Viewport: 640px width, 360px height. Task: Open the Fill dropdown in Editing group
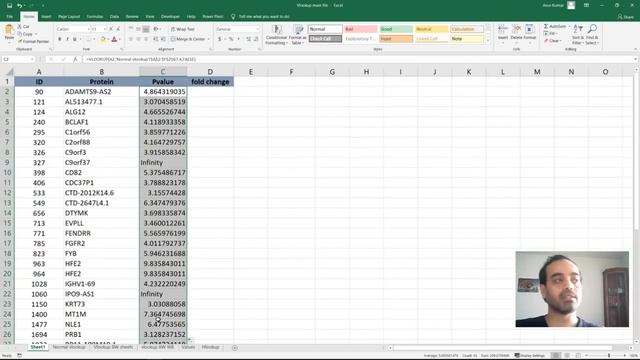(556, 33)
